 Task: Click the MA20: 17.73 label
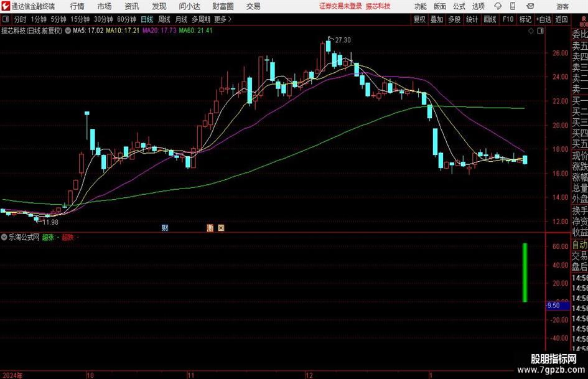[x=159, y=30]
